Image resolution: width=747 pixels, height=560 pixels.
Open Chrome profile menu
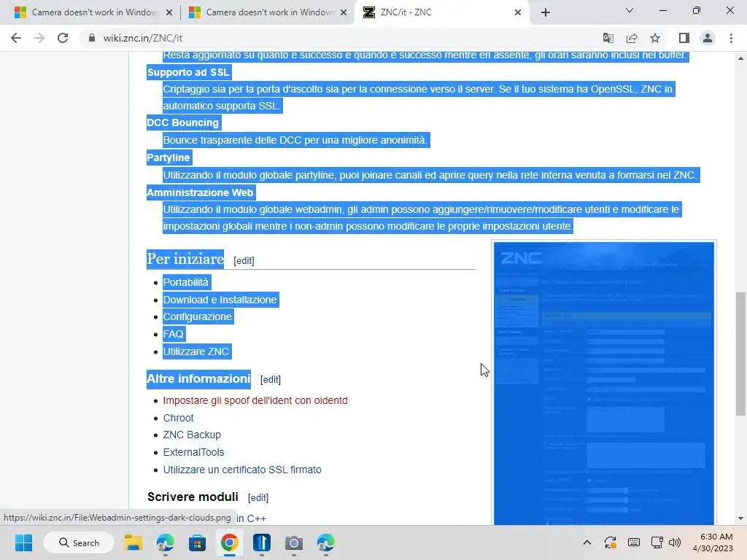pos(708,38)
